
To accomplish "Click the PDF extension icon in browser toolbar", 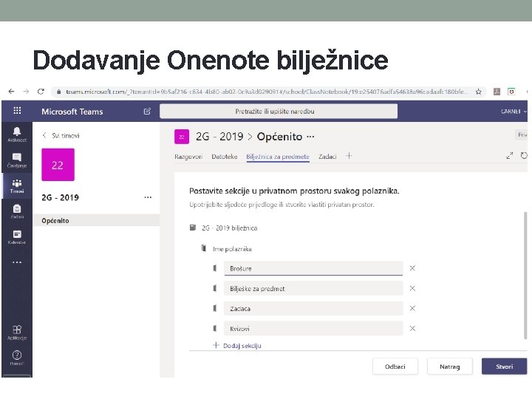I will pos(497,92).
